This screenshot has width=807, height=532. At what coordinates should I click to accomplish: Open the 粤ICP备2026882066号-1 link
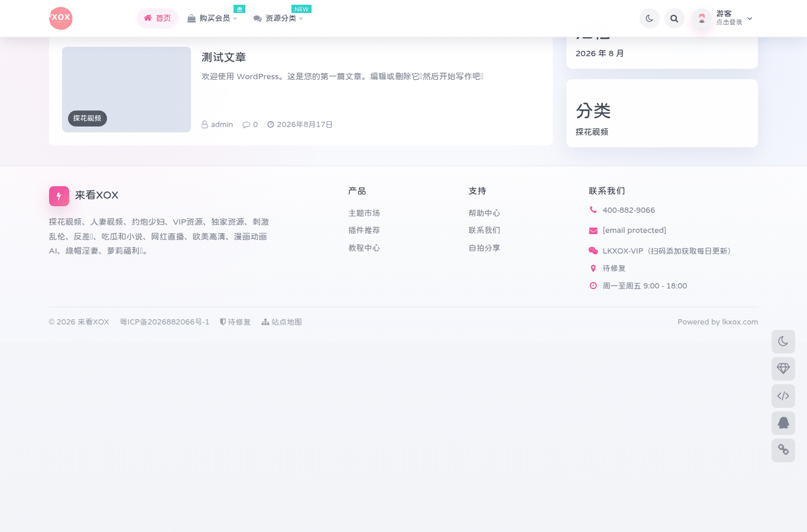(x=165, y=322)
